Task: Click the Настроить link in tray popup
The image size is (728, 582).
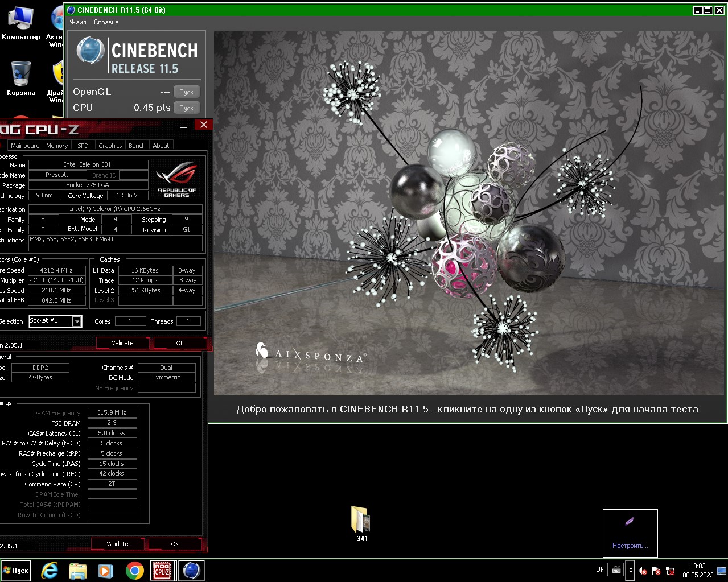Action: (x=630, y=546)
